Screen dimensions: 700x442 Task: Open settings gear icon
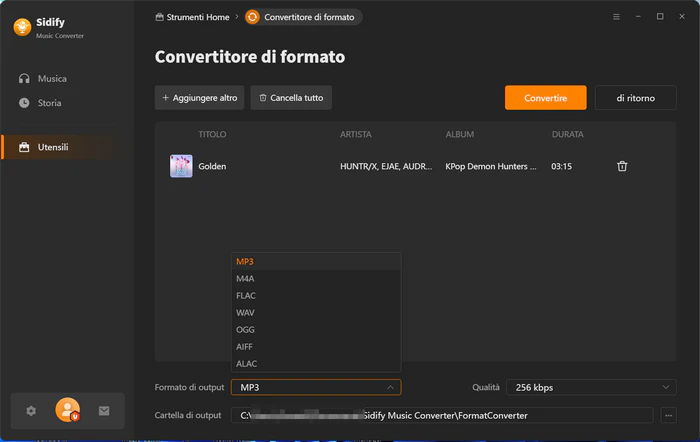(x=31, y=411)
